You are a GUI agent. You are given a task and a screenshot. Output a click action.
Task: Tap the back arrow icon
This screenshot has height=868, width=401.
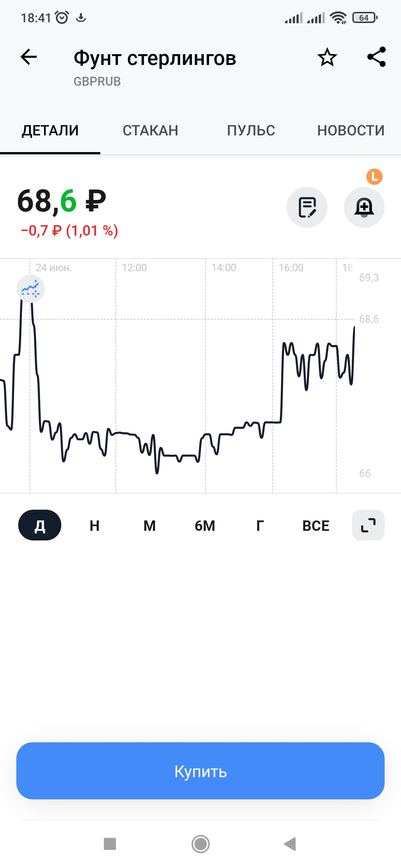tap(29, 57)
